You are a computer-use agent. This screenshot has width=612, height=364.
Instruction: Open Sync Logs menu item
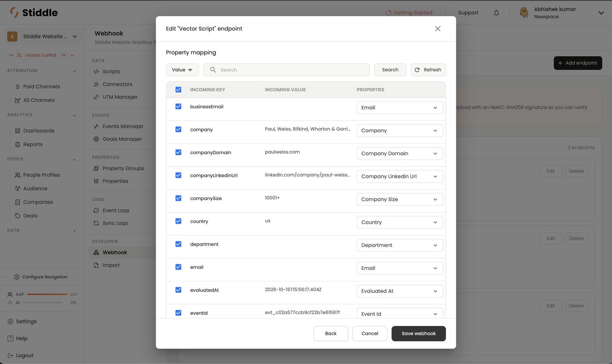115,223
